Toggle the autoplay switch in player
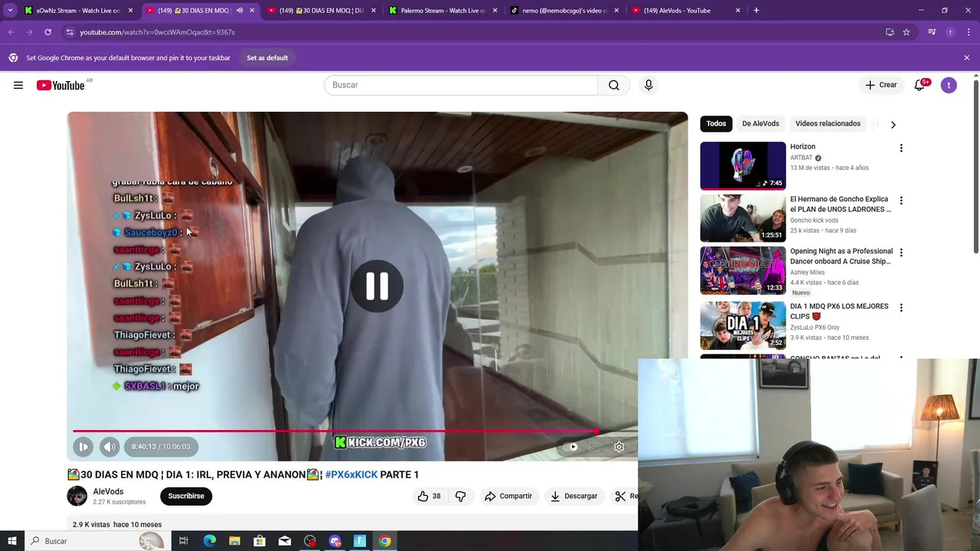Viewport: 980px width, 551px height. [x=573, y=447]
